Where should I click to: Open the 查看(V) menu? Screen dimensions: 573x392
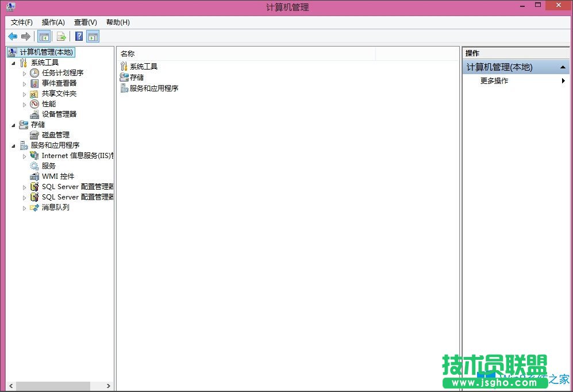point(84,22)
